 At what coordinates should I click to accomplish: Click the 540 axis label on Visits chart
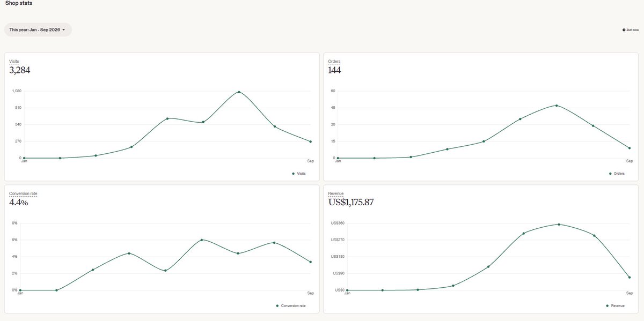tap(18, 124)
